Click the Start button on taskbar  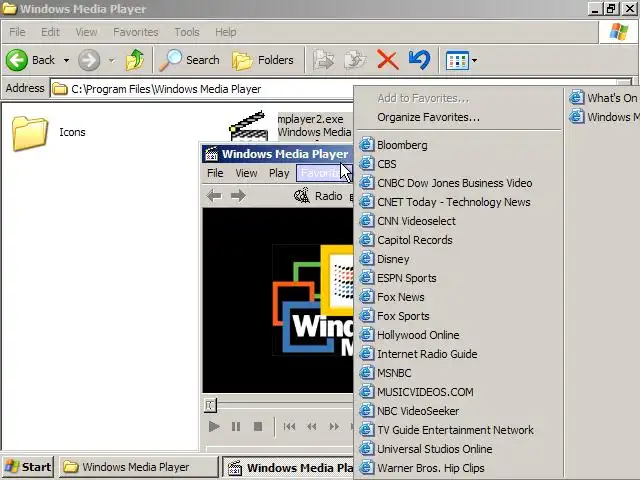27,467
